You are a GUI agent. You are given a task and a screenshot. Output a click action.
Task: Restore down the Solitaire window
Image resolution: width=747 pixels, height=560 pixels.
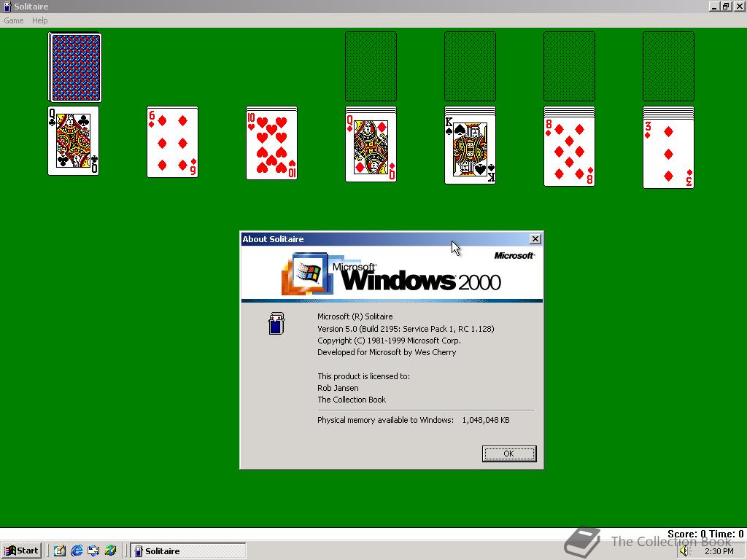[726, 6]
